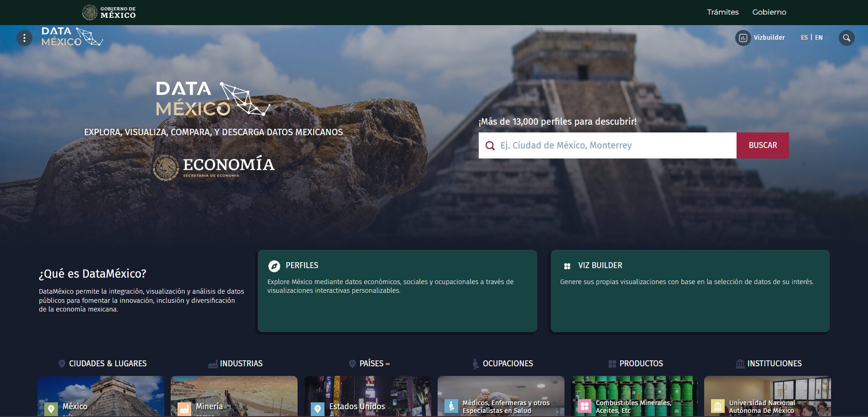Screen dimensions: 868x417
Task: Open the Minería profile thumbnail
Action: (x=234, y=396)
